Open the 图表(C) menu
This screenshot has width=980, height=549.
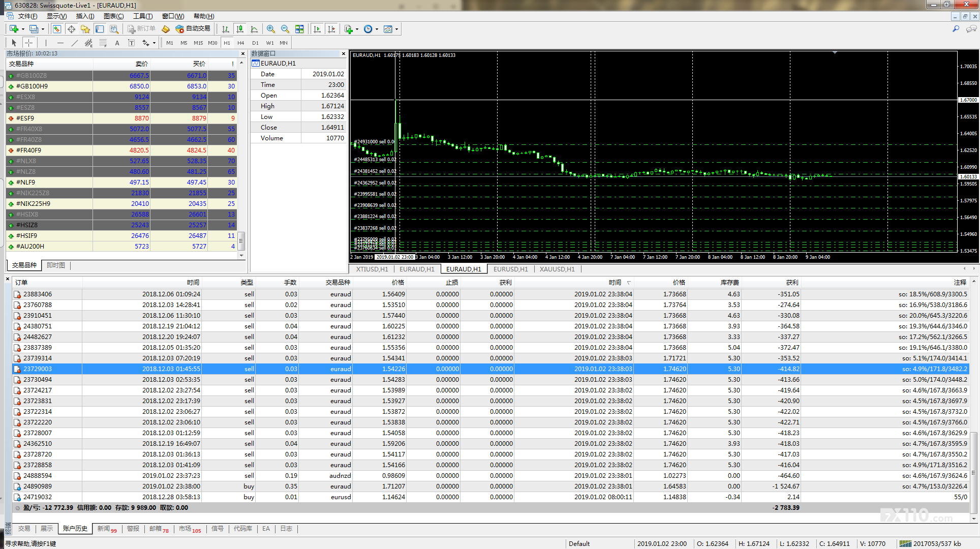(113, 16)
